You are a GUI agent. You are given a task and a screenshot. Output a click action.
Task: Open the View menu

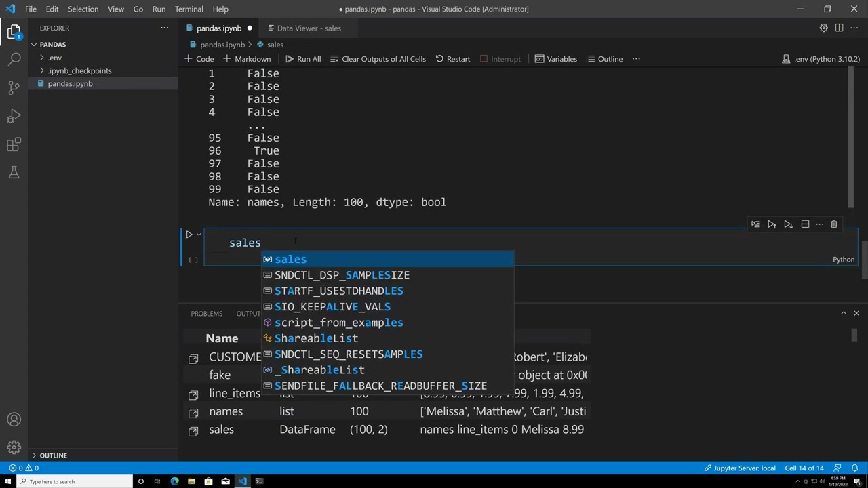tap(116, 9)
